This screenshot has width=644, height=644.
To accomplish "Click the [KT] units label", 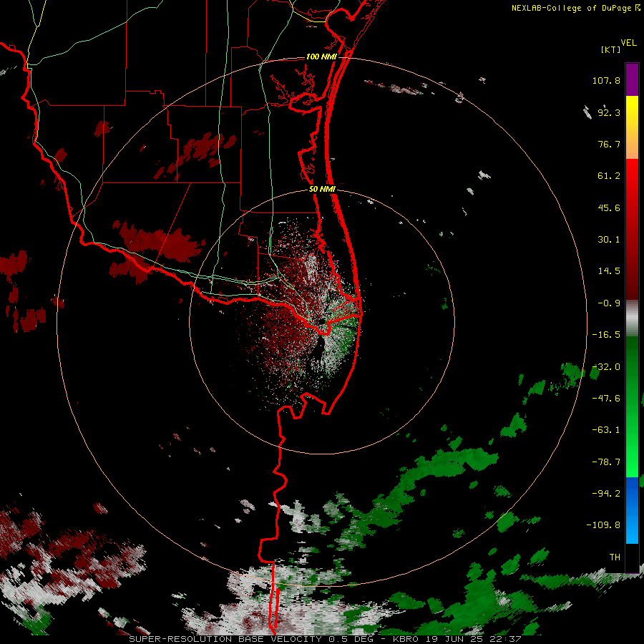I will tap(611, 49).
